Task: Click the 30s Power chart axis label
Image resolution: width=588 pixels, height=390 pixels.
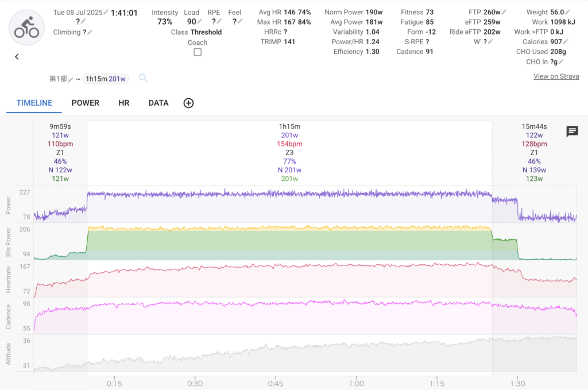Action: click(x=8, y=242)
